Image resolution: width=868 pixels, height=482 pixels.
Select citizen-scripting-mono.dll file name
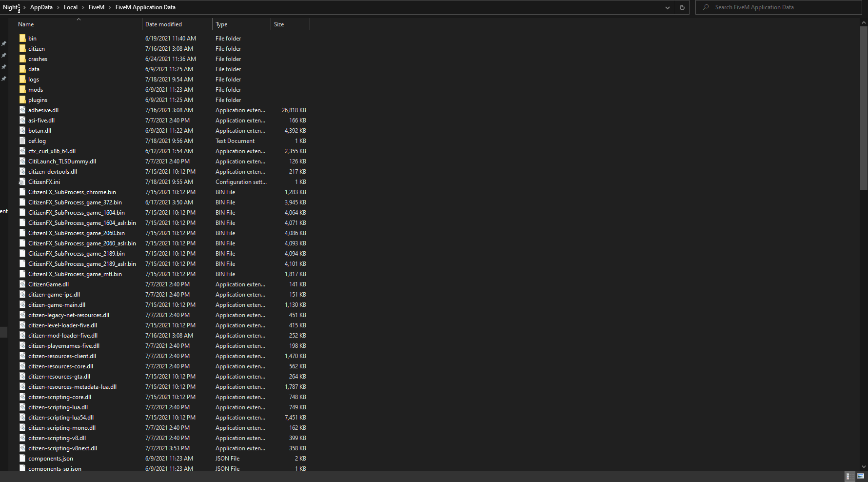coord(62,428)
